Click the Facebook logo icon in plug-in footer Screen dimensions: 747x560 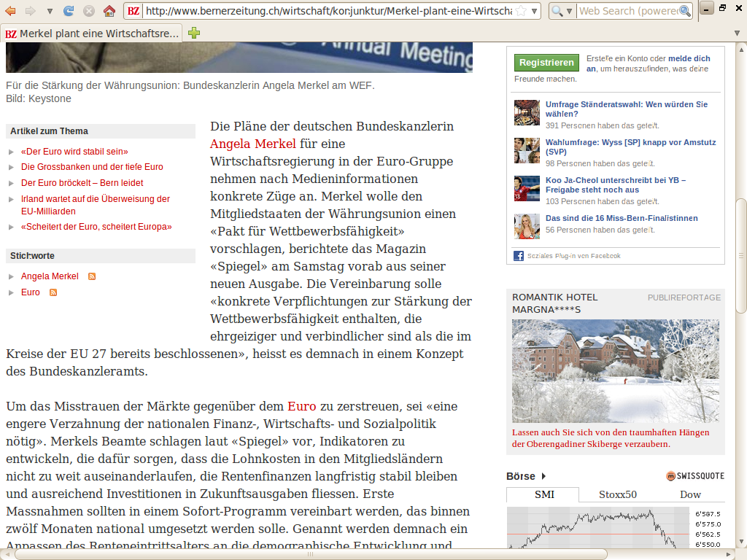click(519, 256)
